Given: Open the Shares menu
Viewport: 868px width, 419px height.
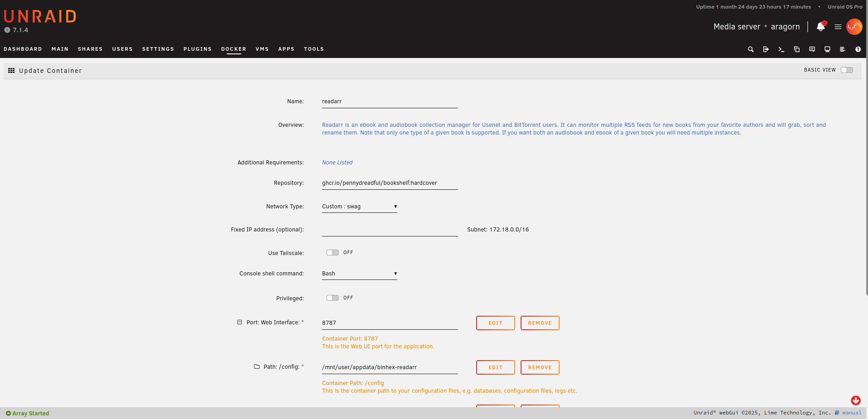Looking at the screenshot, I should tap(90, 49).
